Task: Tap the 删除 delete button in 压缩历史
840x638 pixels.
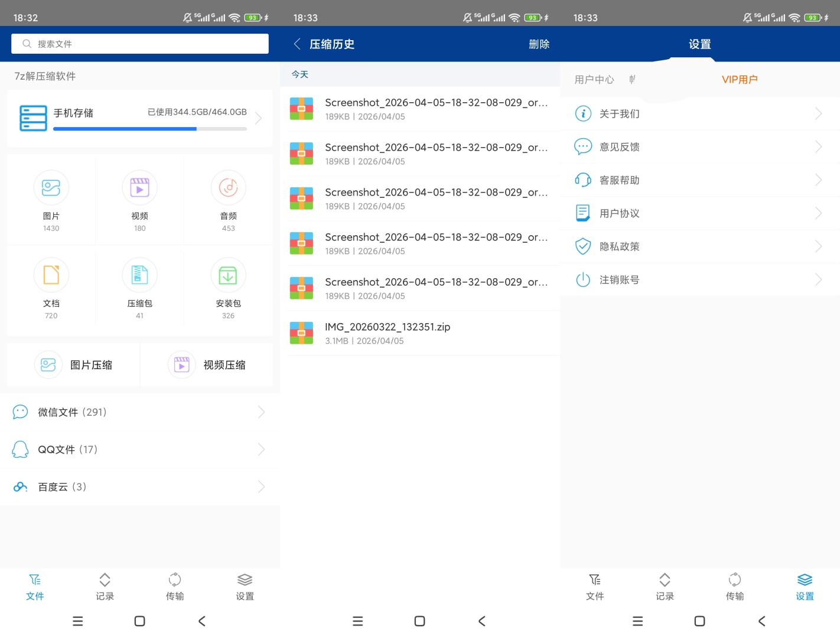Action: click(539, 44)
